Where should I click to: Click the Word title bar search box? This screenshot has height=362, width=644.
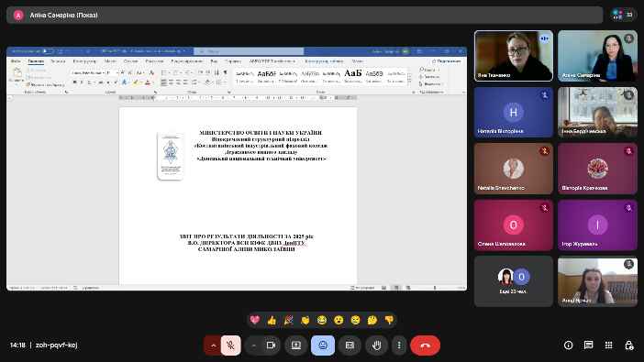pyautogui.click(x=249, y=51)
